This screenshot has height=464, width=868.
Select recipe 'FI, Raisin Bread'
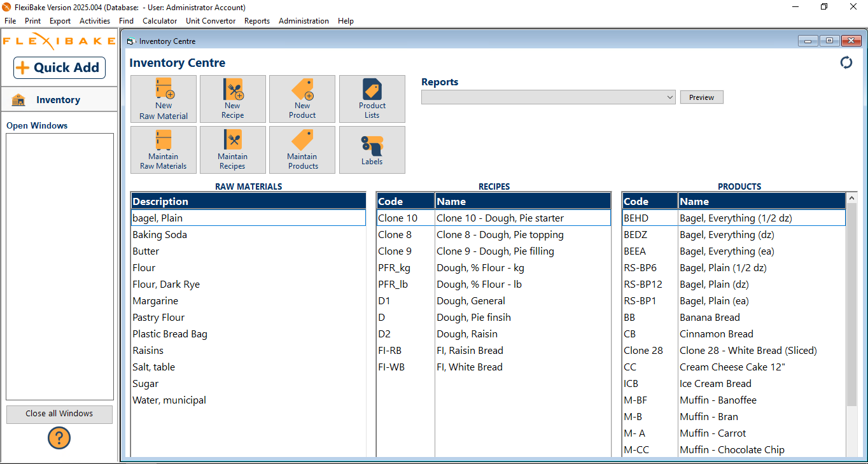(x=494, y=351)
